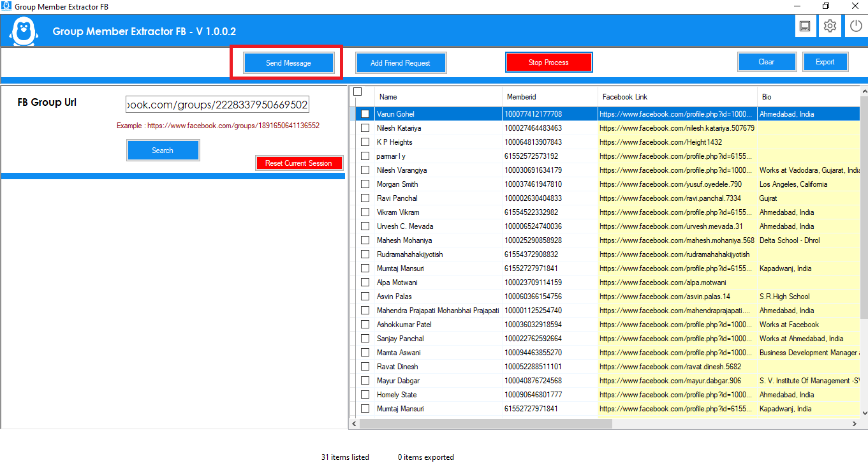868x463 pixels.
Task: Click the Send Message button
Action: pos(288,63)
